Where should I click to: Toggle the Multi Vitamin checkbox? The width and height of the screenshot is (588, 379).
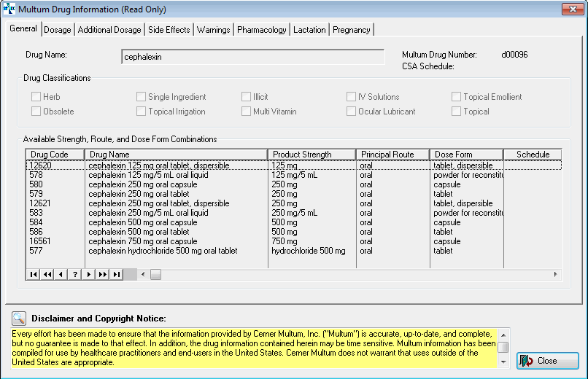pyautogui.click(x=246, y=112)
